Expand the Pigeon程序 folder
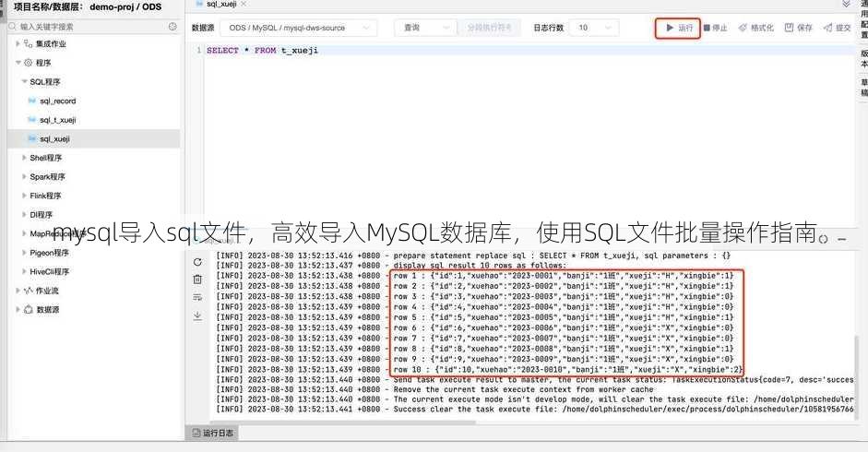868x452 pixels. 24,253
